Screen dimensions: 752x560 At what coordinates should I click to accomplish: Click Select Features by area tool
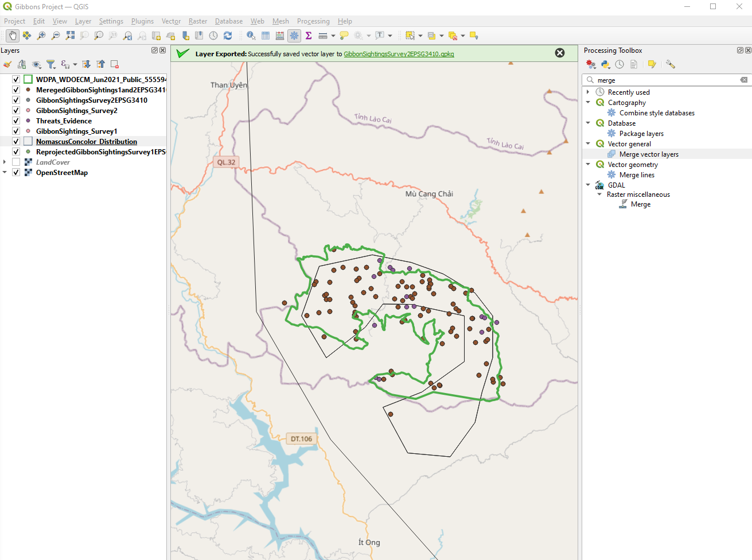[410, 36]
